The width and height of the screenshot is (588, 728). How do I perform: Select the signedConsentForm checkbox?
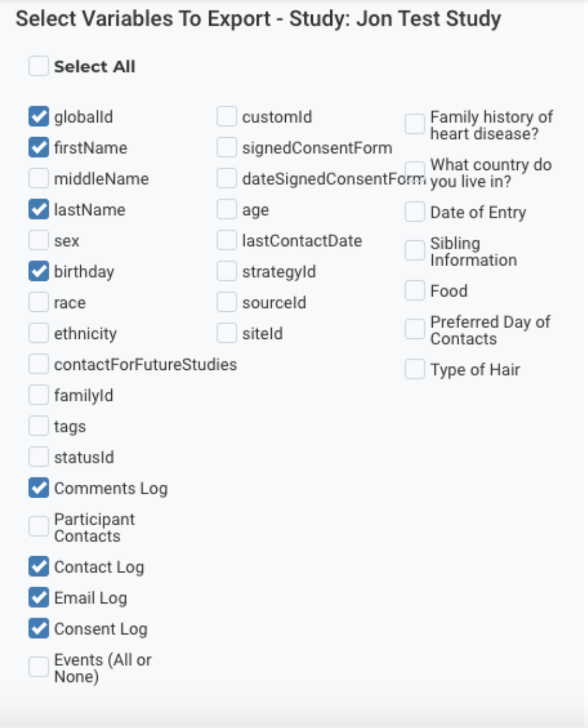tap(227, 148)
